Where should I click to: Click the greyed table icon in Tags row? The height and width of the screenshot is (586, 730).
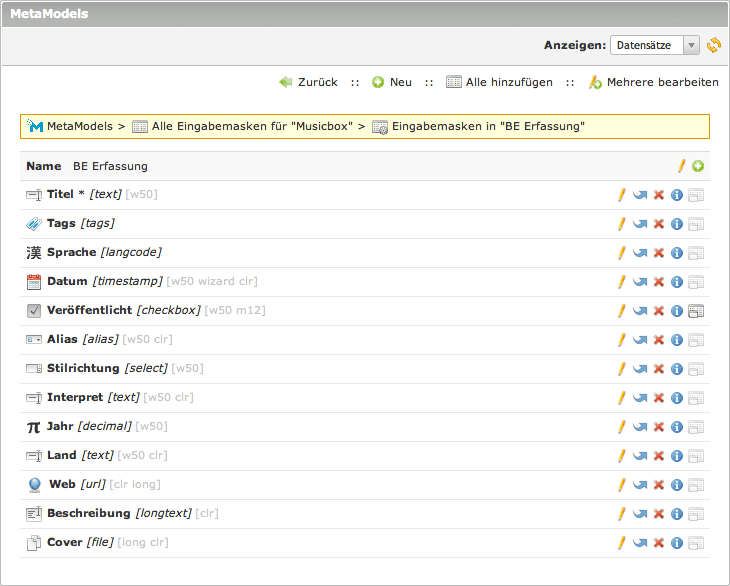point(696,224)
